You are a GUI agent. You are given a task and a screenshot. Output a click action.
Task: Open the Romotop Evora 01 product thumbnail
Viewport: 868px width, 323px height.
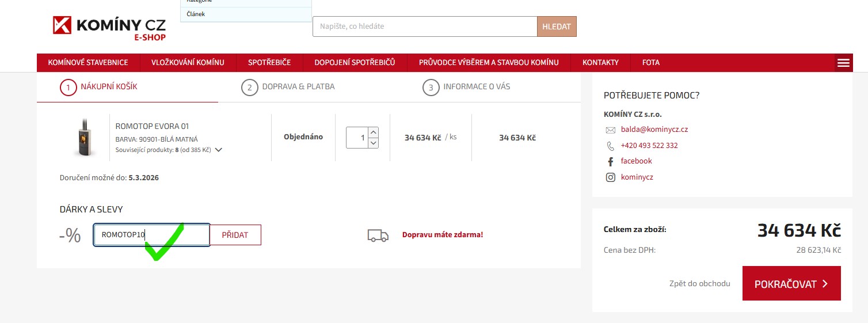(85, 137)
